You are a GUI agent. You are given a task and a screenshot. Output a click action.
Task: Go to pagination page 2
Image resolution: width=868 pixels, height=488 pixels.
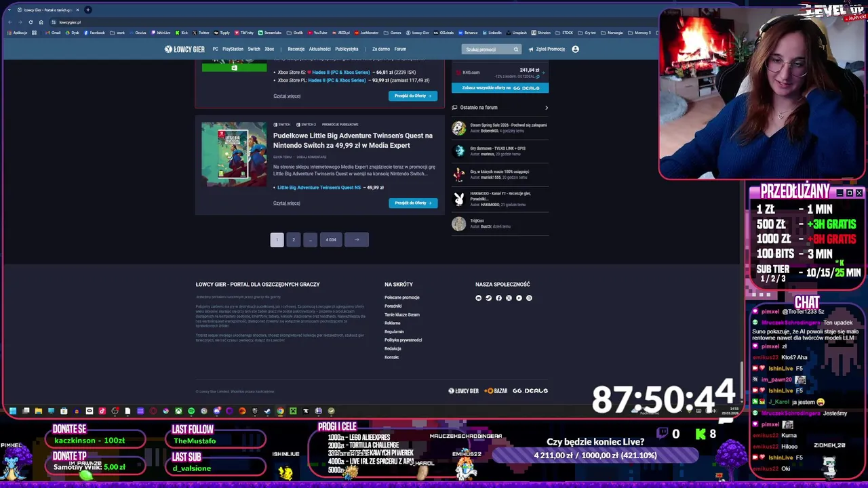point(294,239)
